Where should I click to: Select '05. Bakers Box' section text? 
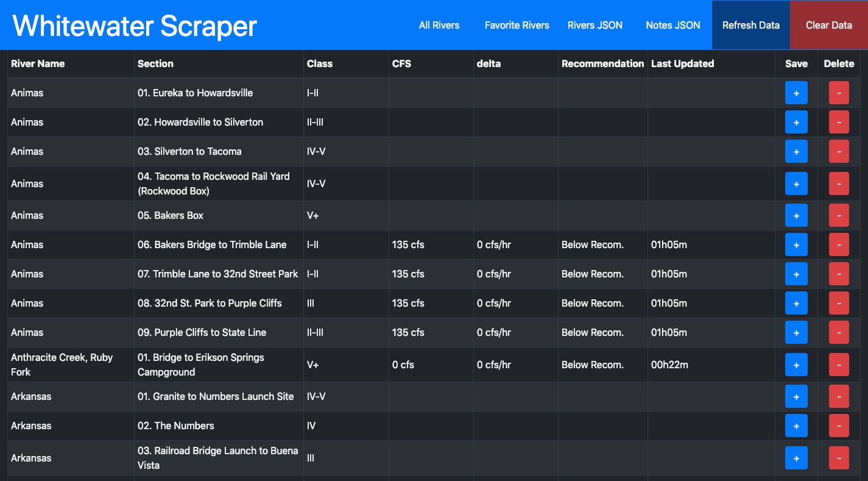point(171,215)
